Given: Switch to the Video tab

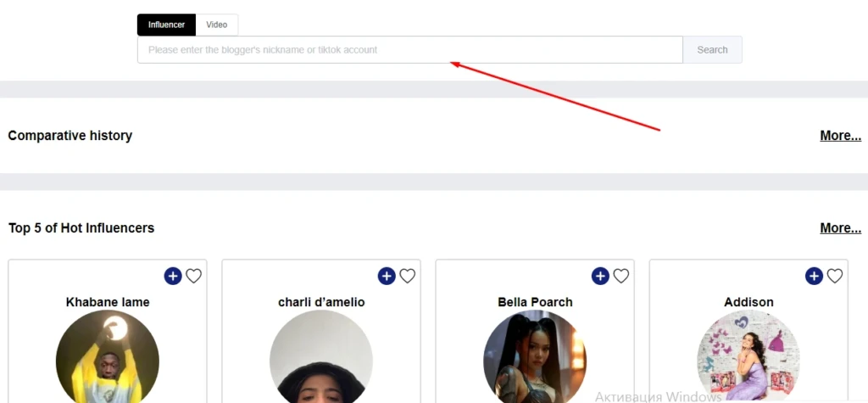Looking at the screenshot, I should pos(217,25).
